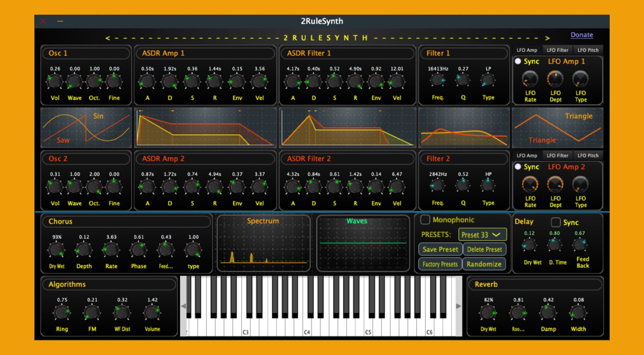This screenshot has width=644, height=355.
Task: Click ASDR Filter 2 Vel knob
Action: 396,187
